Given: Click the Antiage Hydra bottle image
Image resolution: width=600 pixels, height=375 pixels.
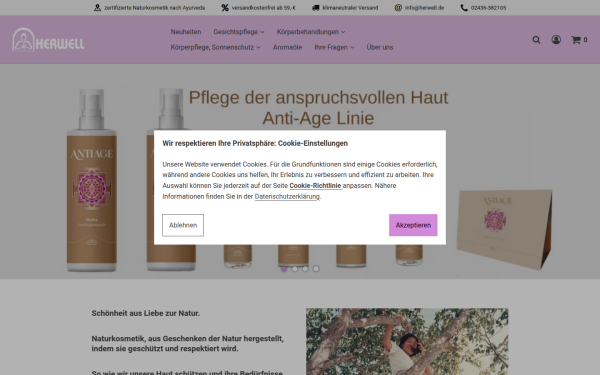Looking at the screenshot, I should coord(92,180).
